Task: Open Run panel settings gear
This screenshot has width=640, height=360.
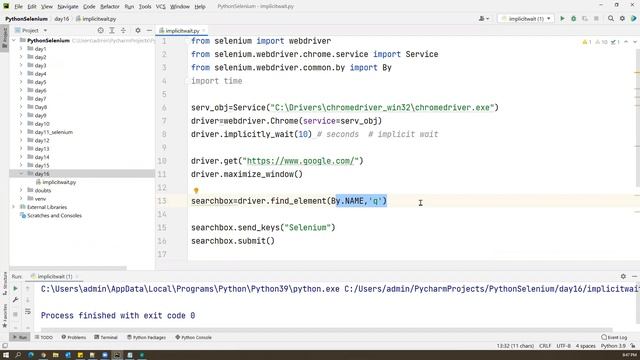Action: (623, 276)
